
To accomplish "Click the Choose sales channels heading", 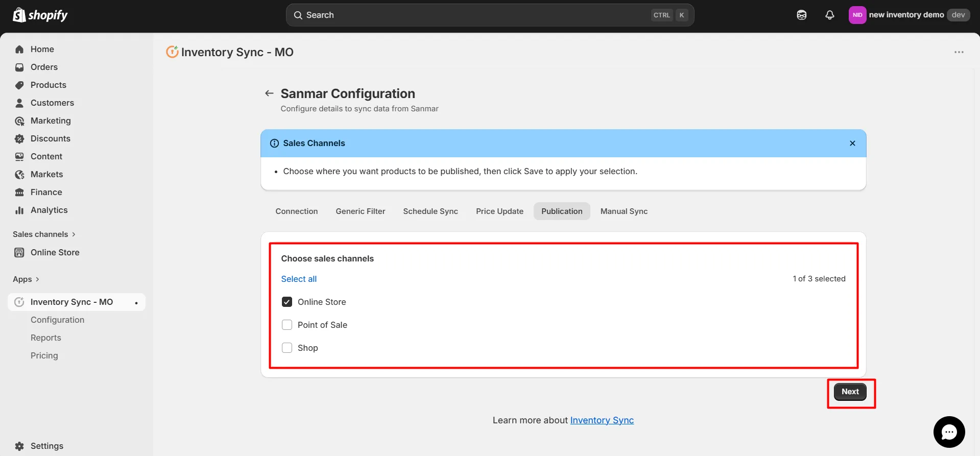I will pyautogui.click(x=327, y=258).
